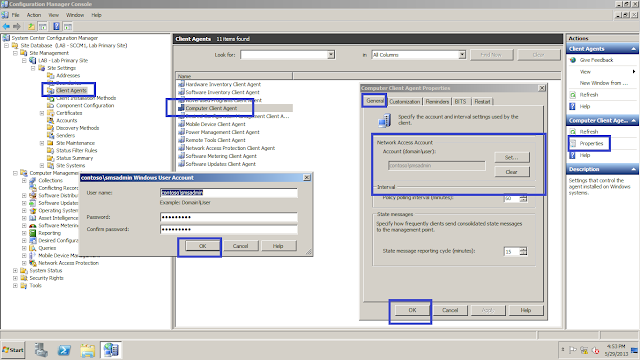Click Cancel in Computer Client Agent Properties
This screenshot has width=640, height=360.
click(450, 310)
